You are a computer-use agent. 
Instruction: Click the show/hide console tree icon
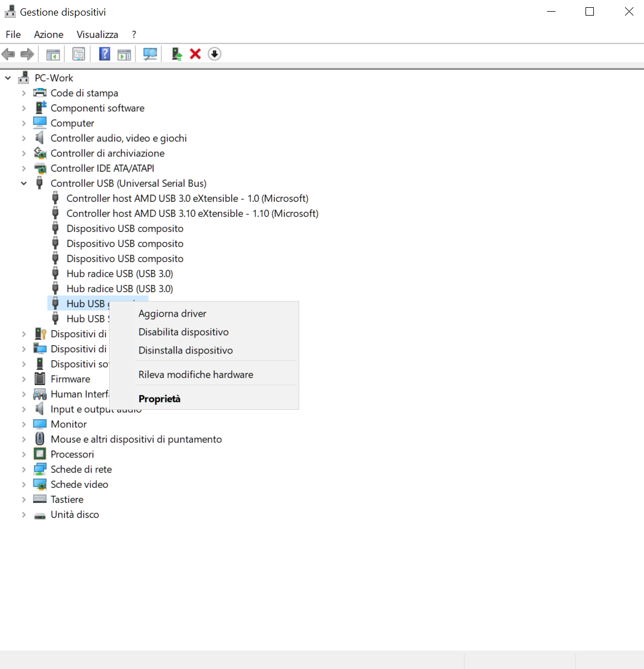pyautogui.click(x=53, y=54)
